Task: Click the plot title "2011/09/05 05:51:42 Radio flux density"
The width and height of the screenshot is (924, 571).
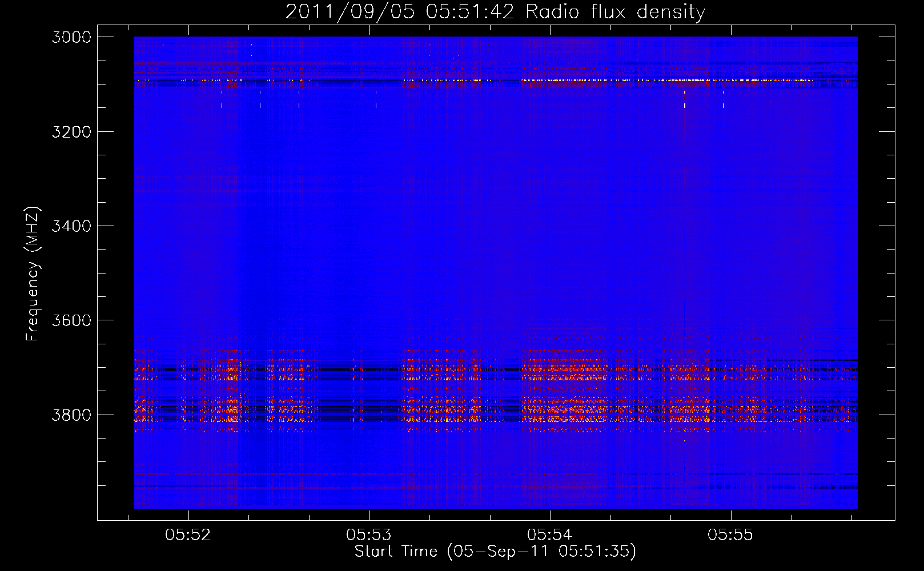Action: point(495,11)
